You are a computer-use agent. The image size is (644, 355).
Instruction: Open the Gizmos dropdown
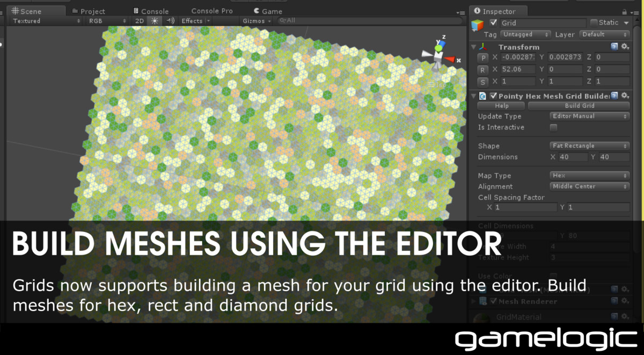click(x=257, y=21)
